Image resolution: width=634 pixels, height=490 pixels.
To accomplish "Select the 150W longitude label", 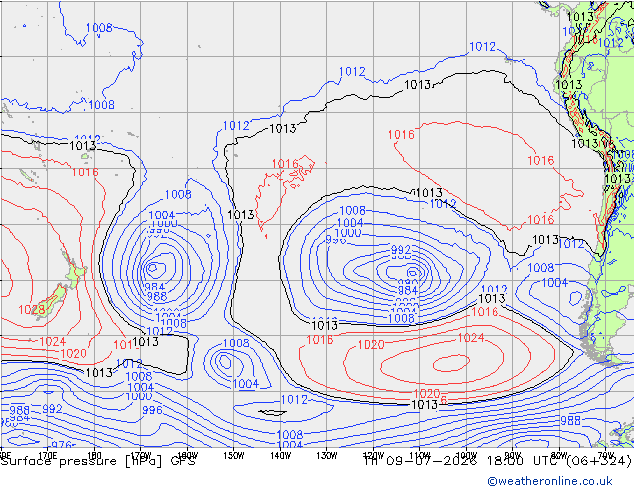I will click(x=234, y=456).
